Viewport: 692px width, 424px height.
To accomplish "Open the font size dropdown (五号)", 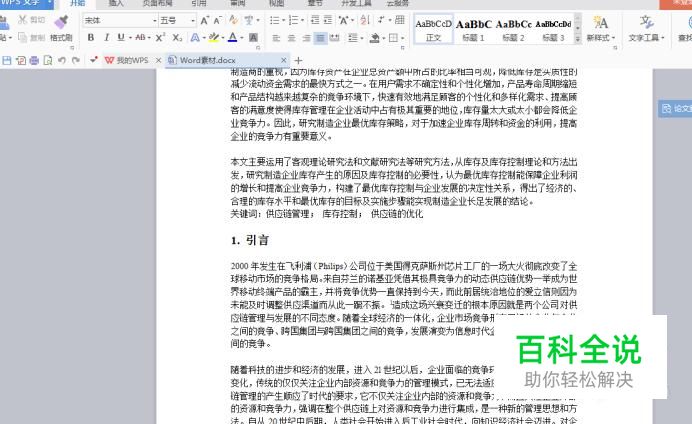I will pos(193,20).
